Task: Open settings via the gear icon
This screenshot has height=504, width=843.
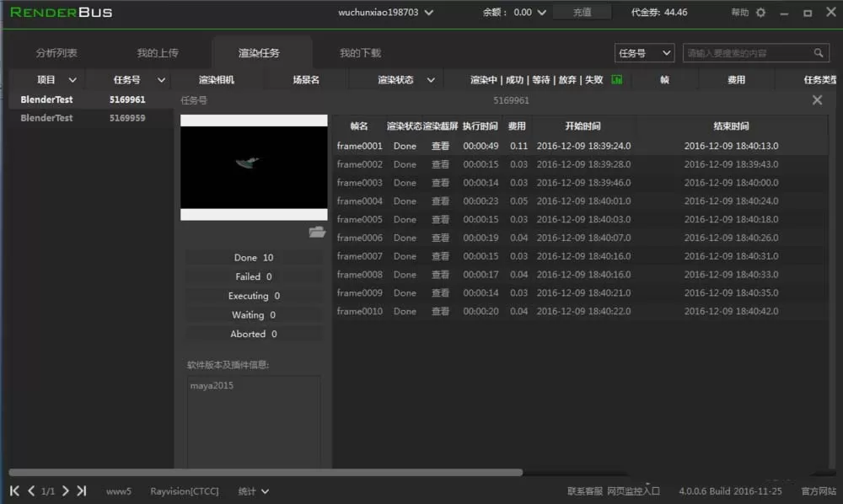Action: pyautogui.click(x=760, y=13)
